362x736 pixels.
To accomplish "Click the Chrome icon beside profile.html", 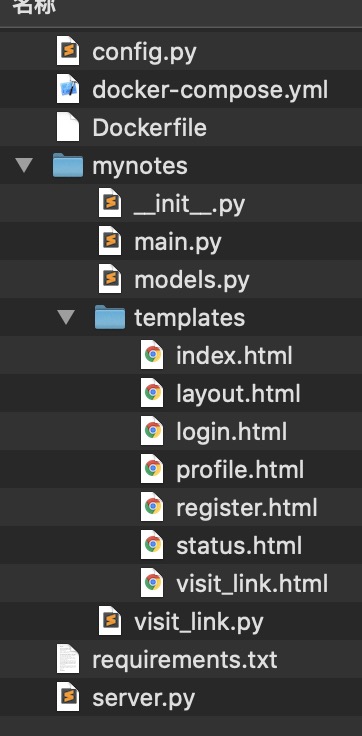I will [x=152, y=469].
